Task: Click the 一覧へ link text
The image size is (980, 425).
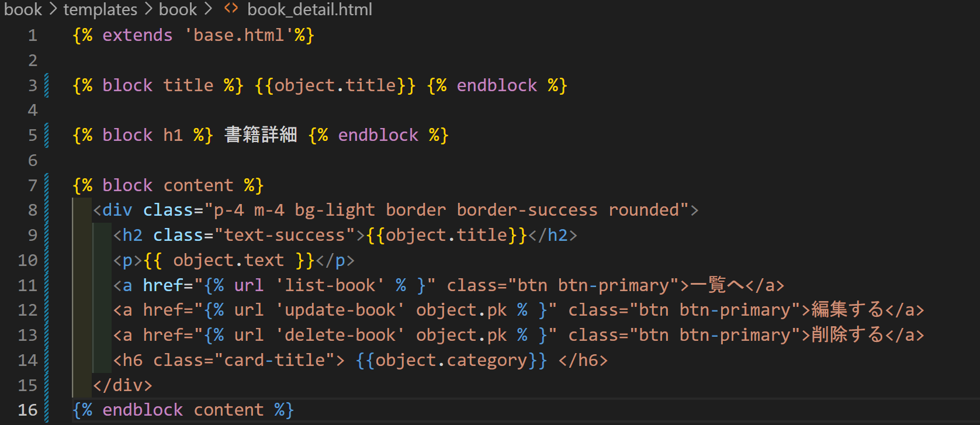Action: click(x=718, y=285)
